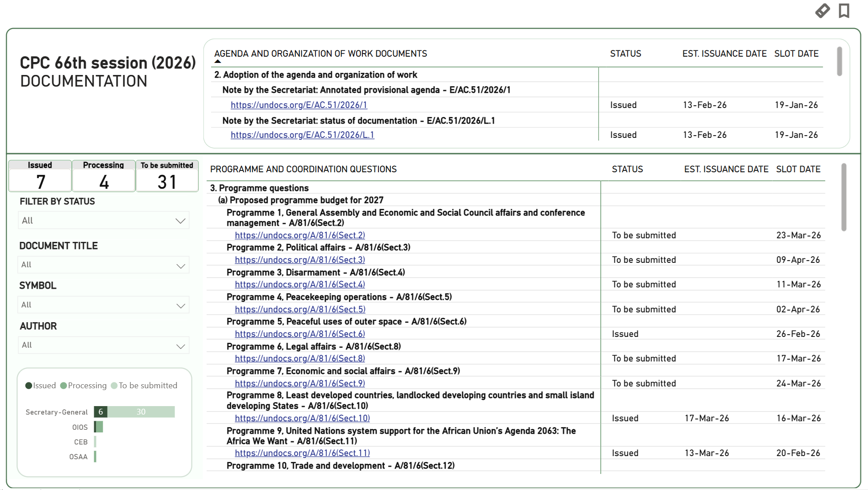Viewport: 868px width, 490px height.
Task: Click the sort arrow under AGENDA AND ORGANIZATION header
Action: click(217, 61)
